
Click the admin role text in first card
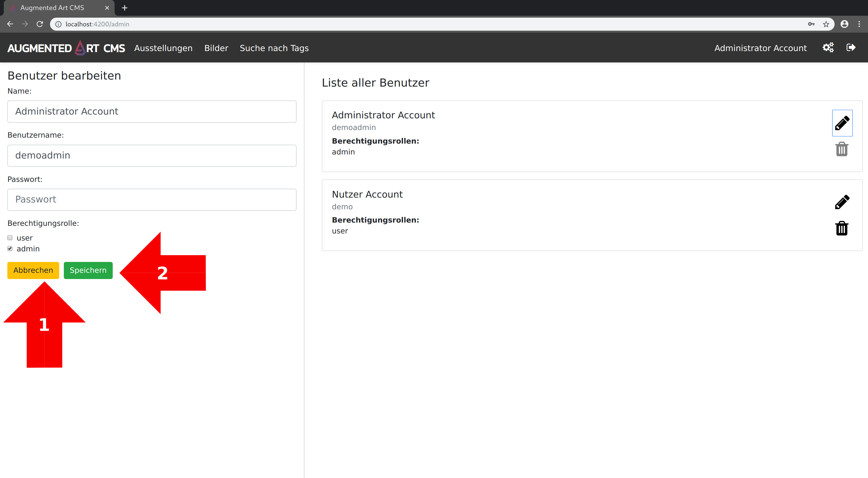tap(343, 152)
